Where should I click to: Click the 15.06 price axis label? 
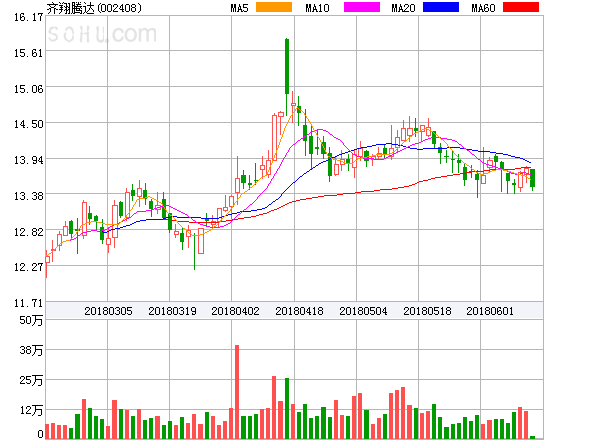coord(28,89)
